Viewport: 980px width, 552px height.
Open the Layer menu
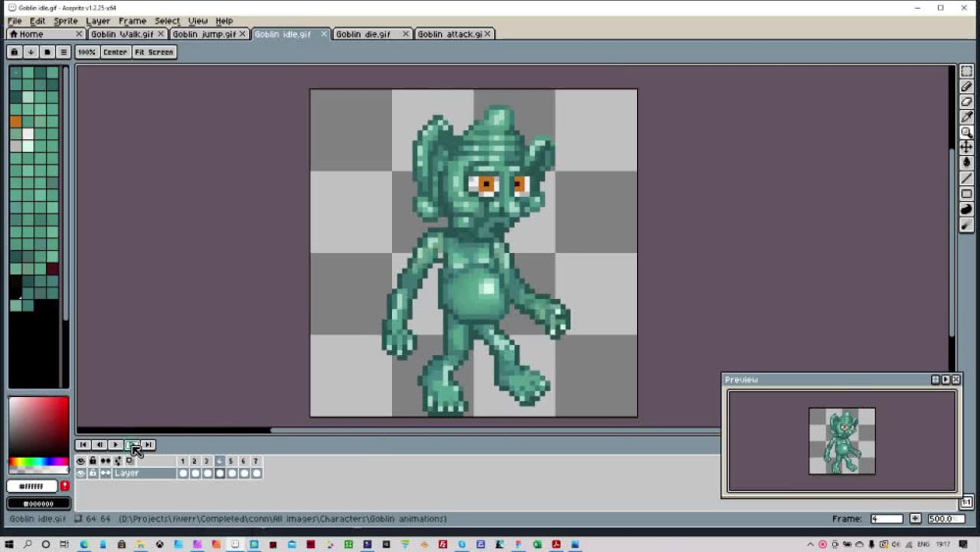(98, 21)
